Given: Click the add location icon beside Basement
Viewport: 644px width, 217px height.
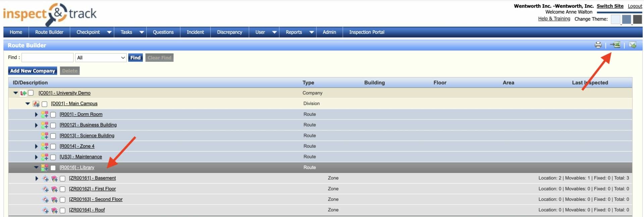Looking at the screenshot, I should pyautogui.click(x=46, y=178).
